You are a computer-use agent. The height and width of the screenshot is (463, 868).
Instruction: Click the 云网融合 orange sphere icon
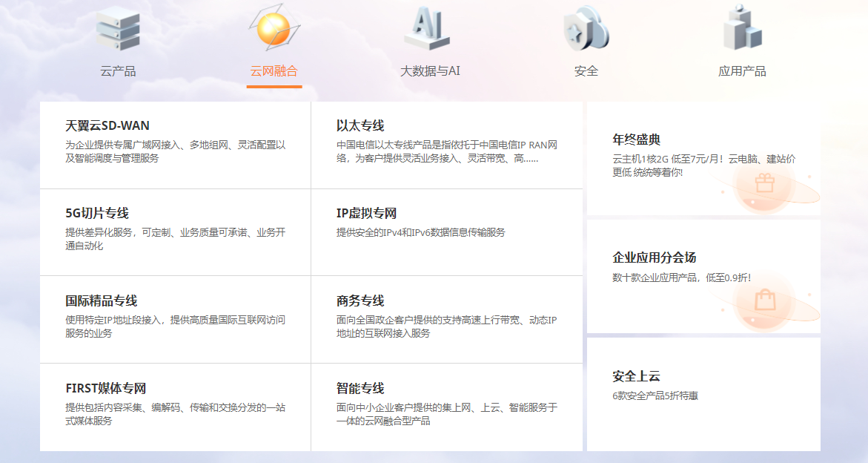click(x=274, y=27)
